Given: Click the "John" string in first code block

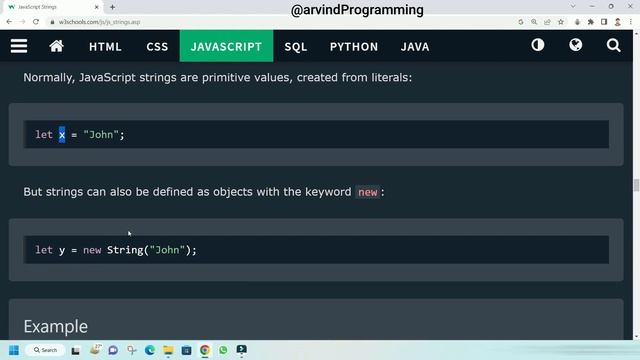Looking at the screenshot, I should coord(101,135).
